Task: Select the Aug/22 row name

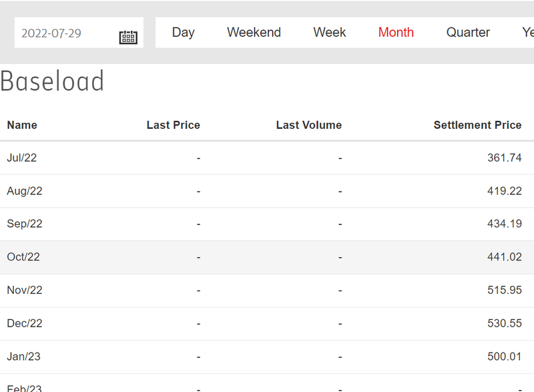Action: [x=25, y=191]
